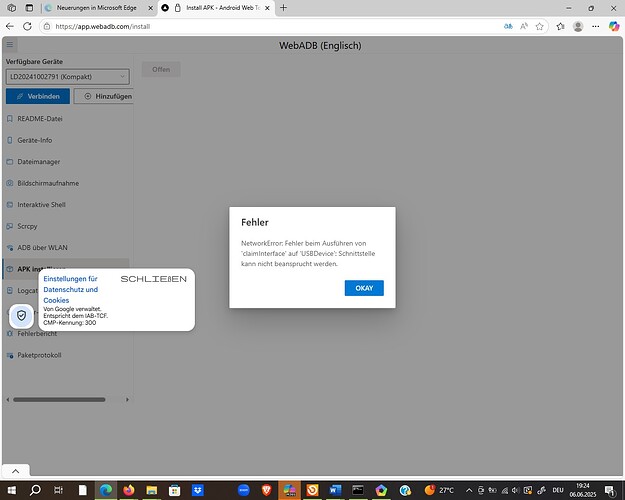Screen dimensions: 625x500
Task: Close the Install APK browser tab
Action: coord(267,8)
